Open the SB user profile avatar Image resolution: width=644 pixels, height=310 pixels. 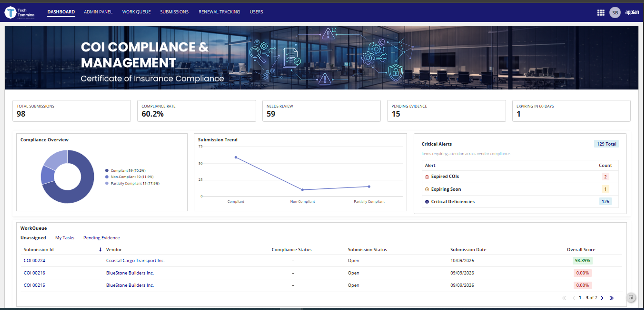(x=615, y=13)
